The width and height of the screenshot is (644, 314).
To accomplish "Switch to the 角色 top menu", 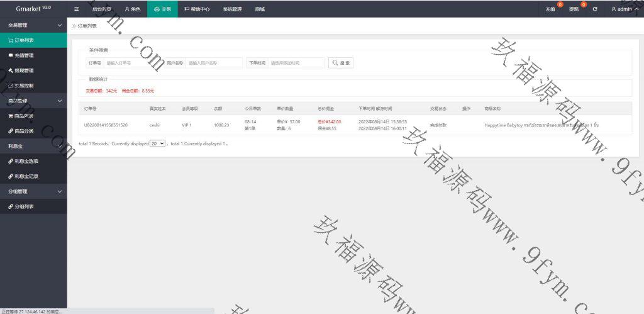I will coord(132,9).
